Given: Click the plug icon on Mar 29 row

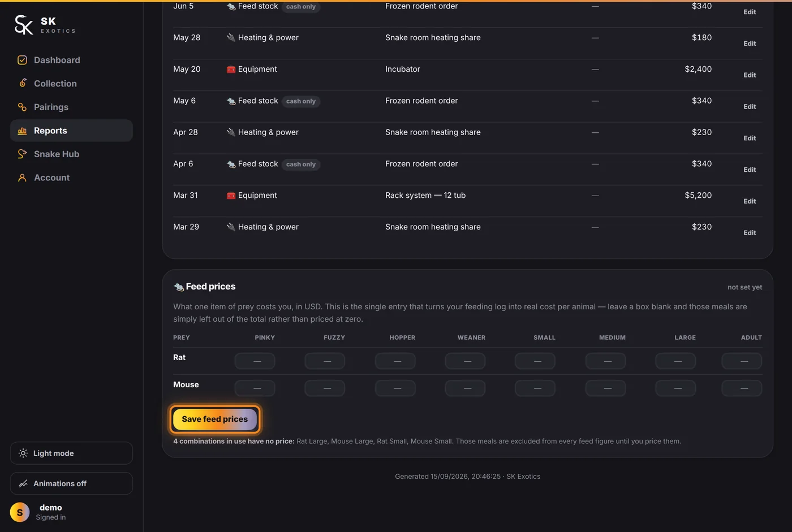Looking at the screenshot, I should tap(231, 227).
